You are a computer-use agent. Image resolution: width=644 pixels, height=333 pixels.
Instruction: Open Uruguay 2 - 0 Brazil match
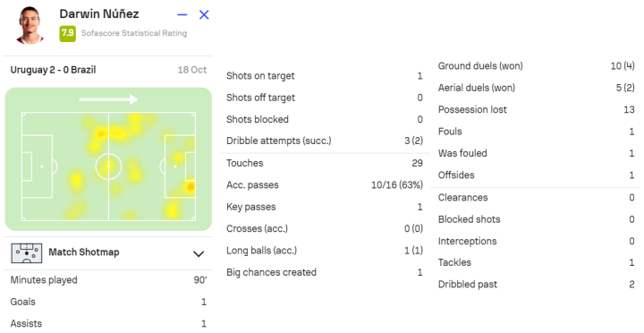point(53,70)
